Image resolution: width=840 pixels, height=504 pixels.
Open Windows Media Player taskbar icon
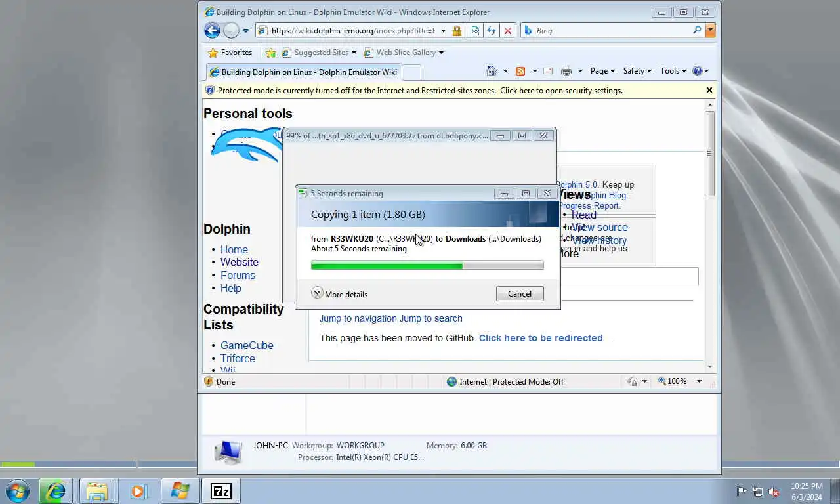pos(138,491)
